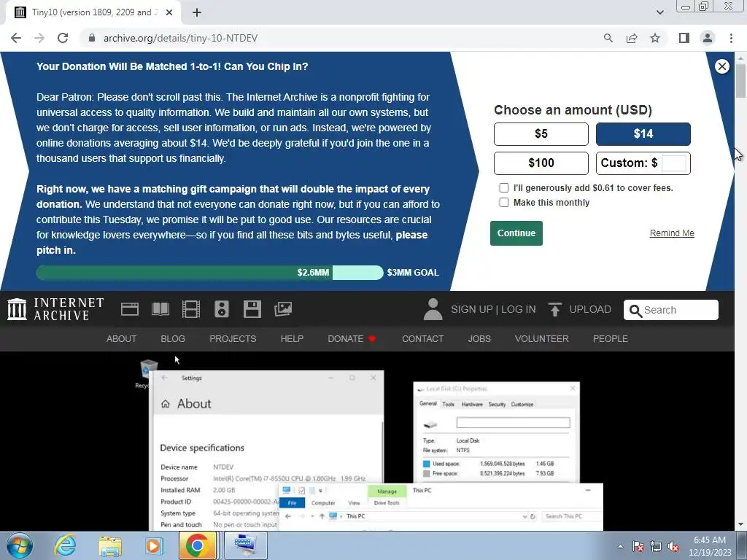Expand the tab search chevron
Screen dimensions: 747x560
659,13
